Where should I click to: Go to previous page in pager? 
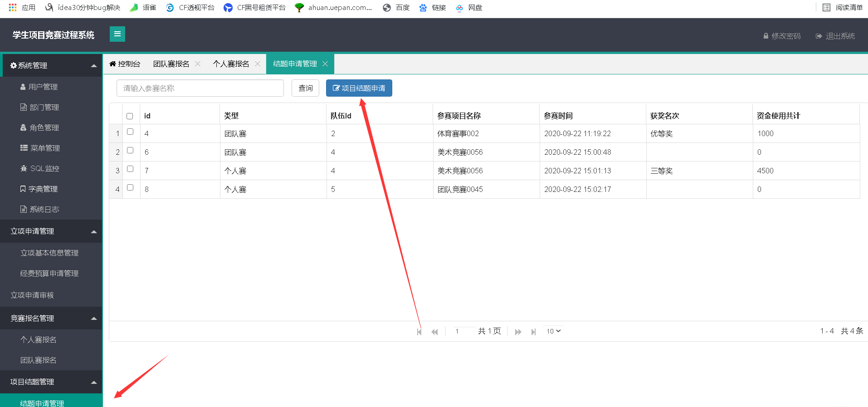point(435,332)
